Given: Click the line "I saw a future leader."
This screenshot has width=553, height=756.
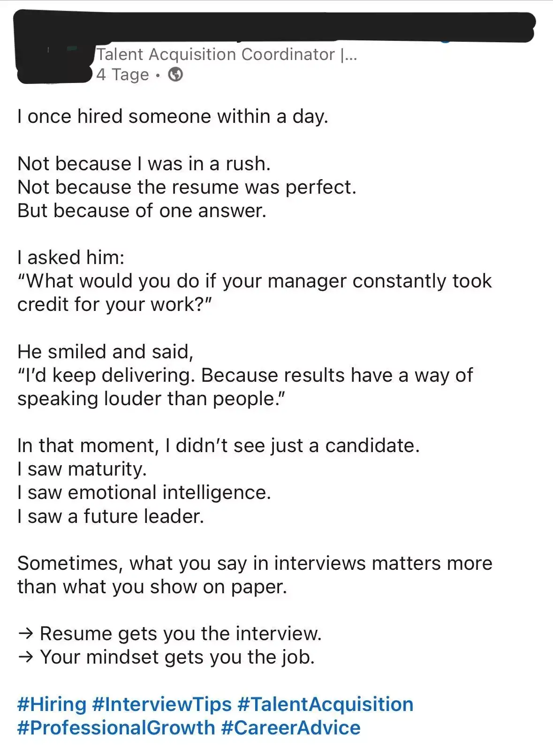Looking at the screenshot, I should [111, 516].
